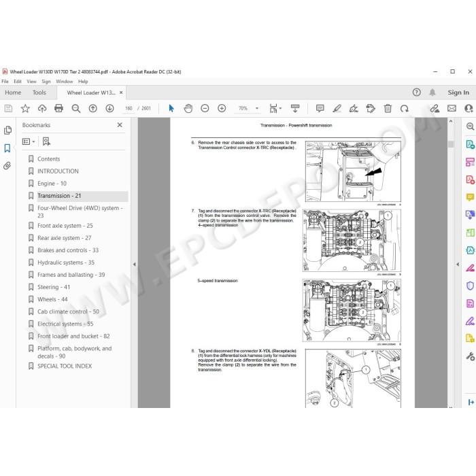Open the File menu
This screenshot has height=476, width=476.
point(5,82)
